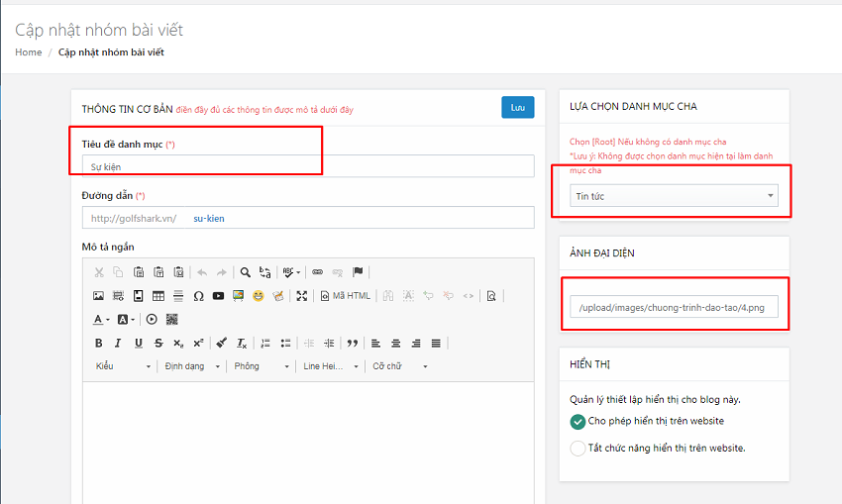Image resolution: width=842 pixels, height=504 pixels.
Task: Click the blue 'Lưu' save button
Action: (517, 107)
